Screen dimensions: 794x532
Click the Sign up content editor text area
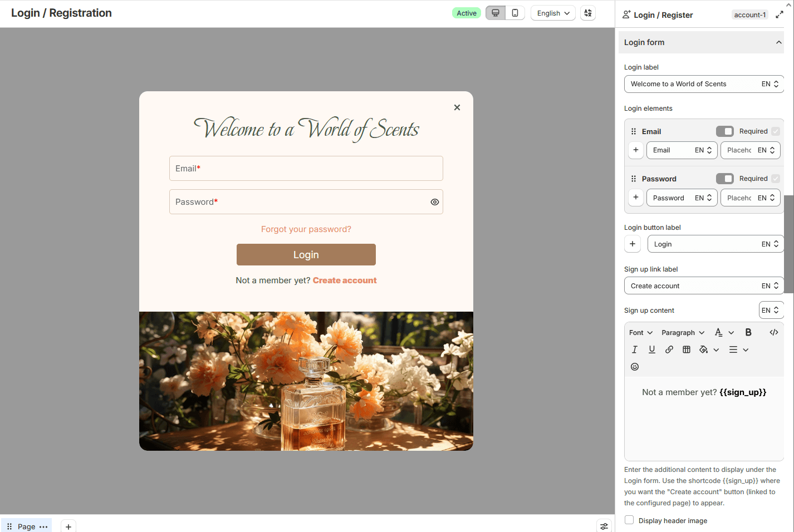(704, 418)
